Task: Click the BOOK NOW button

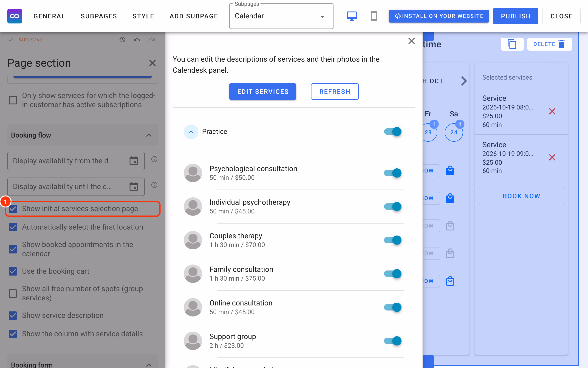Action: click(x=521, y=196)
